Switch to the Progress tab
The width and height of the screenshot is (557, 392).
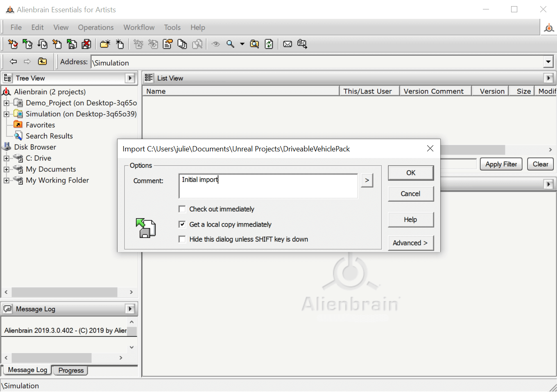[x=71, y=370]
